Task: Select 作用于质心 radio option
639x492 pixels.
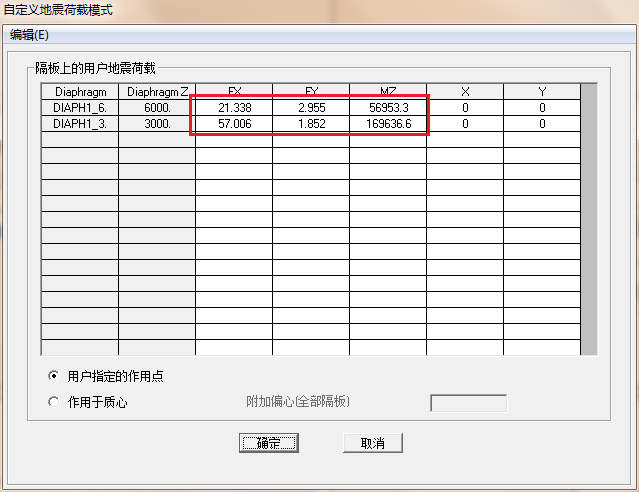Action: pos(54,402)
